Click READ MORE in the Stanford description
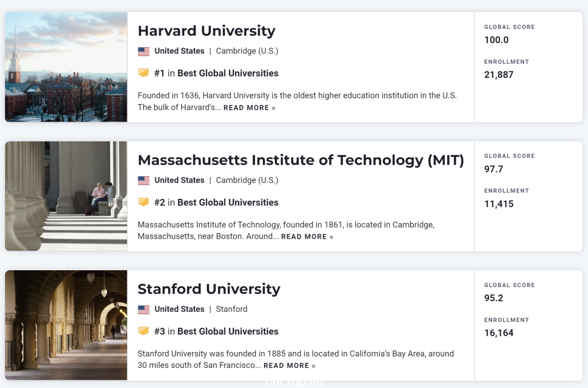This screenshot has height=388, width=588. pos(290,366)
